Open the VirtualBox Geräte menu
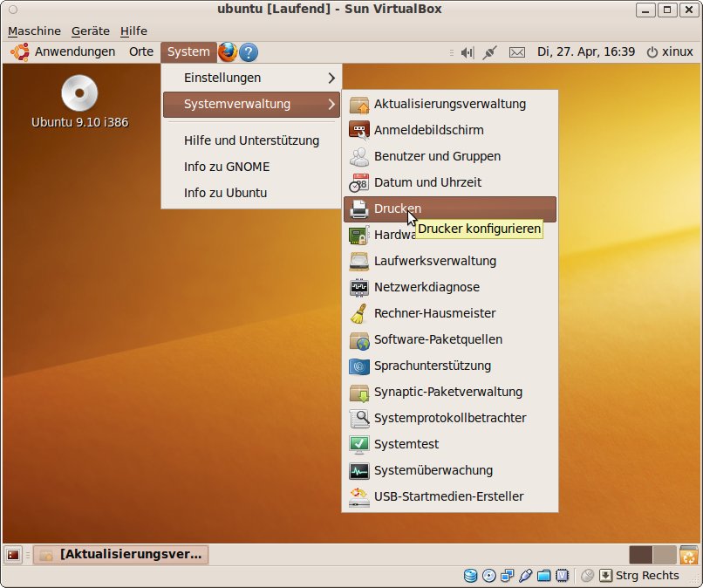The image size is (703, 588). [91, 31]
